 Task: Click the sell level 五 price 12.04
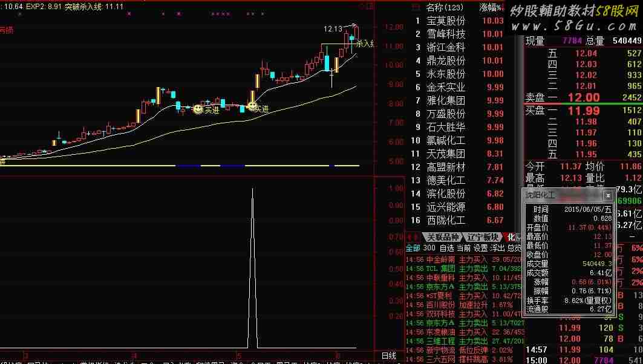point(586,53)
